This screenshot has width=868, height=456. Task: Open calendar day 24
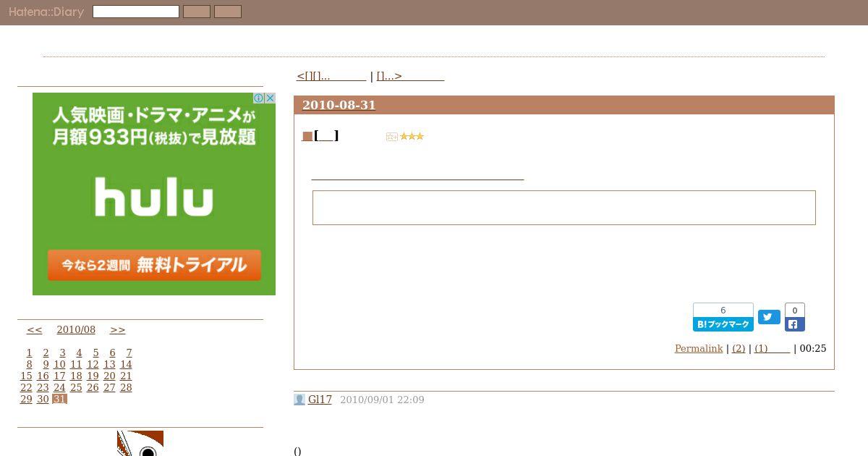pyautogui.click(x=59, y=387)
